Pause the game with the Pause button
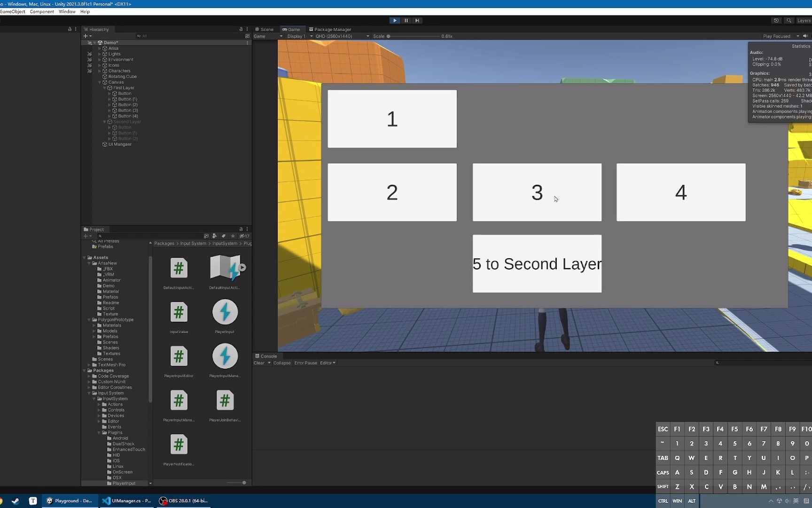Image resolution: width=812 pixels, height=508 pixels. click(406, 20)
